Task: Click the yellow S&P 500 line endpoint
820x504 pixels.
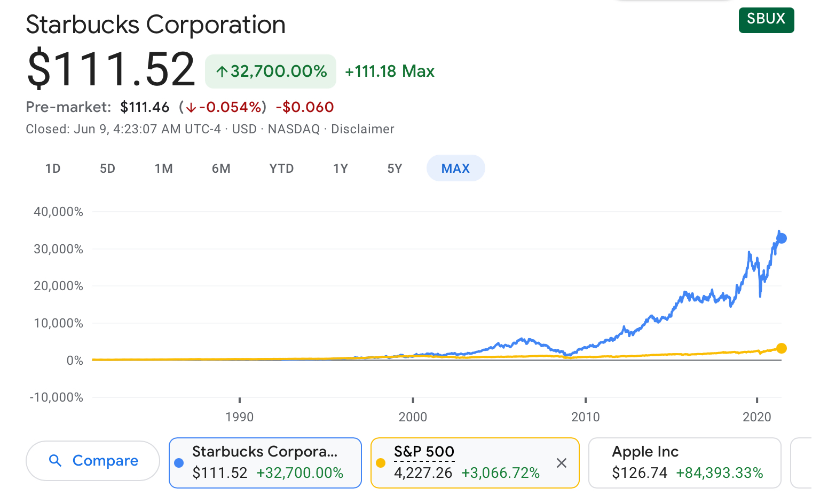Action: pyautogui.click(x=782, y=348)
